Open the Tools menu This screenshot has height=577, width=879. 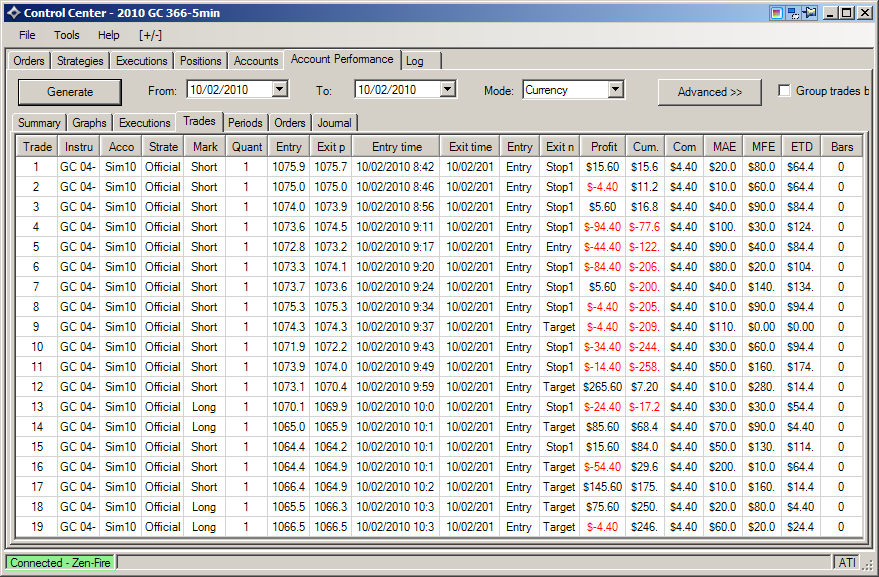[x=67, y=35]
